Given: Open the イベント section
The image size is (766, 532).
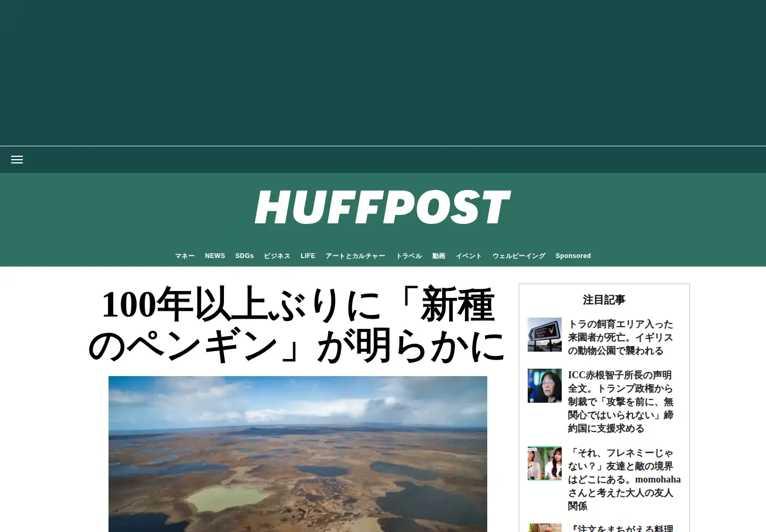Looking at the screenshot, I should click(x=469, y=256).
